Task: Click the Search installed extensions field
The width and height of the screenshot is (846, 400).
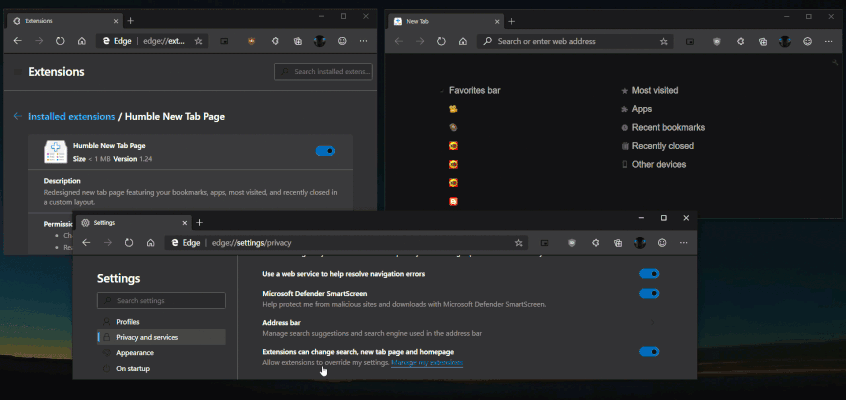Action: (x=323, y=72)
